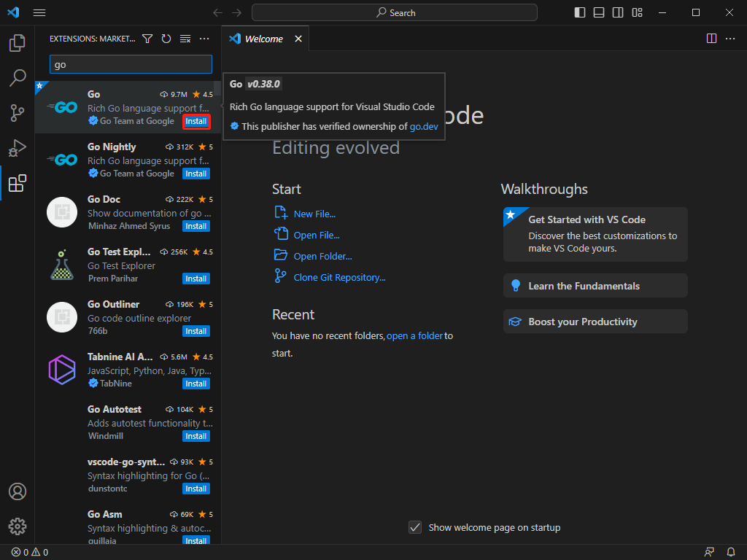Screen dimensions: 747x560
Task: Click the New File... link
Action: tap(314, 214)
